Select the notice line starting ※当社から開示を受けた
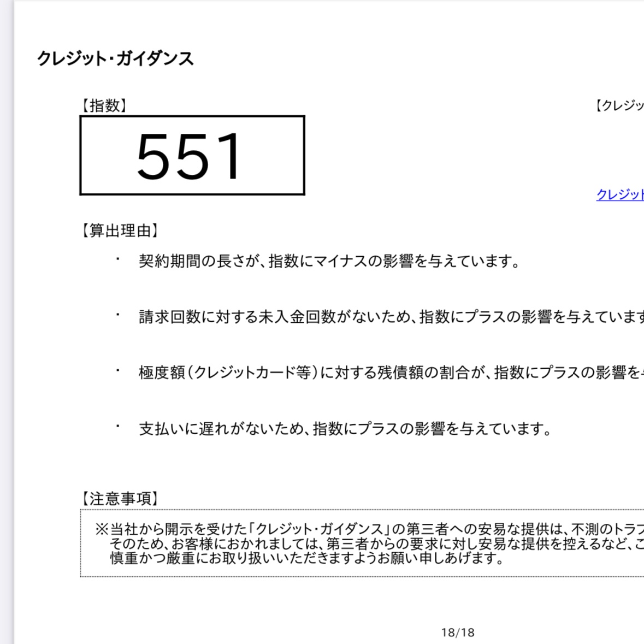Image resolution: width=644 pixels, height=644 pixels. pos(370,529)
